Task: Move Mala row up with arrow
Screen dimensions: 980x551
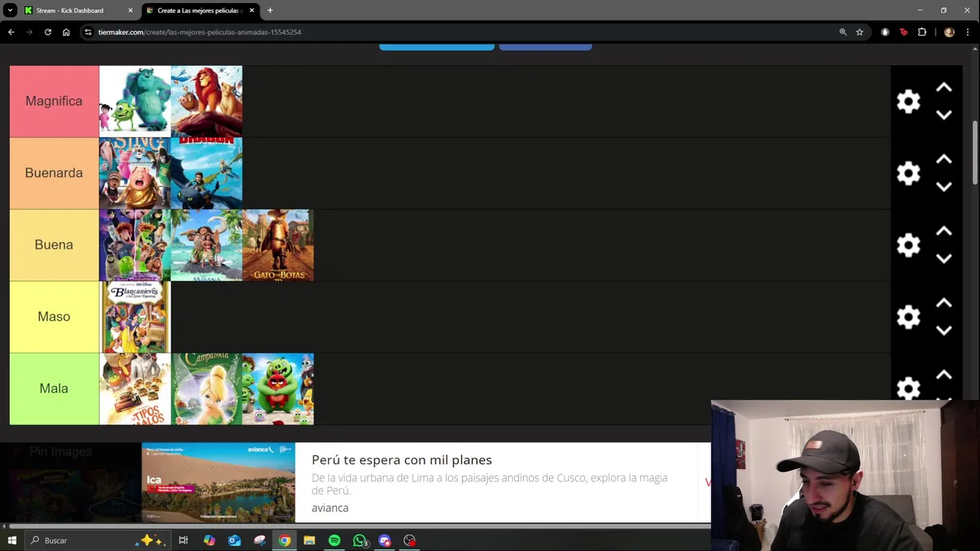Action: coord(944,375)
